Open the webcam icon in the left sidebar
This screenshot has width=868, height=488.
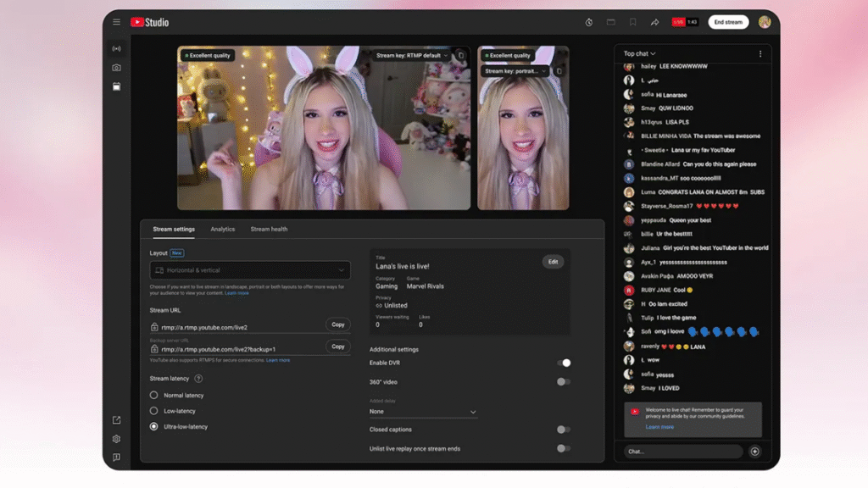tap(116, 68)
